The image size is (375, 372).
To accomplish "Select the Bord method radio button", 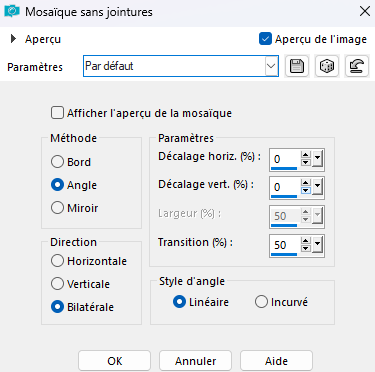I will click(x=57, y=162).
